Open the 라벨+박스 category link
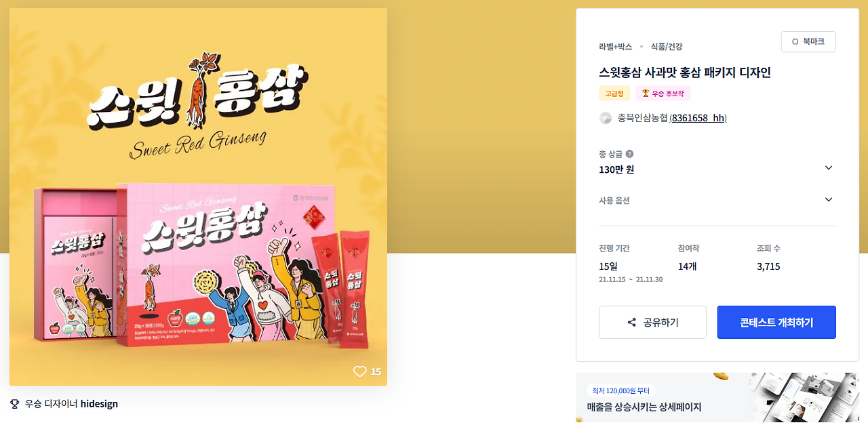Viewport: 868px width, 427px height. [615, 47]
